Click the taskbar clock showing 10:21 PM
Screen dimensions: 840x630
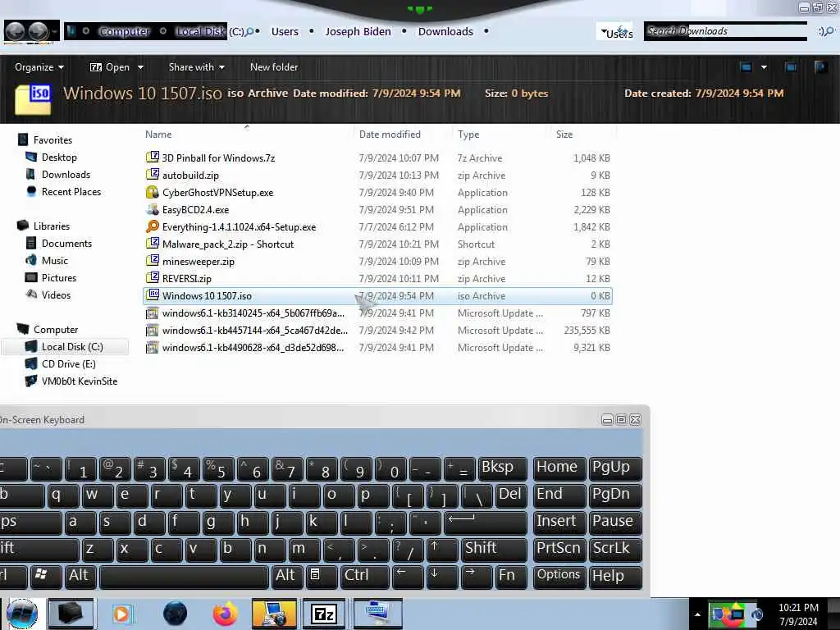798,614
